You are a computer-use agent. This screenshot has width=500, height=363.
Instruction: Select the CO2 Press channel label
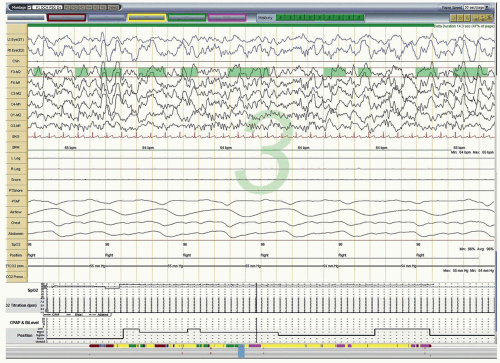pyautogui.click(x=16, y=277)
